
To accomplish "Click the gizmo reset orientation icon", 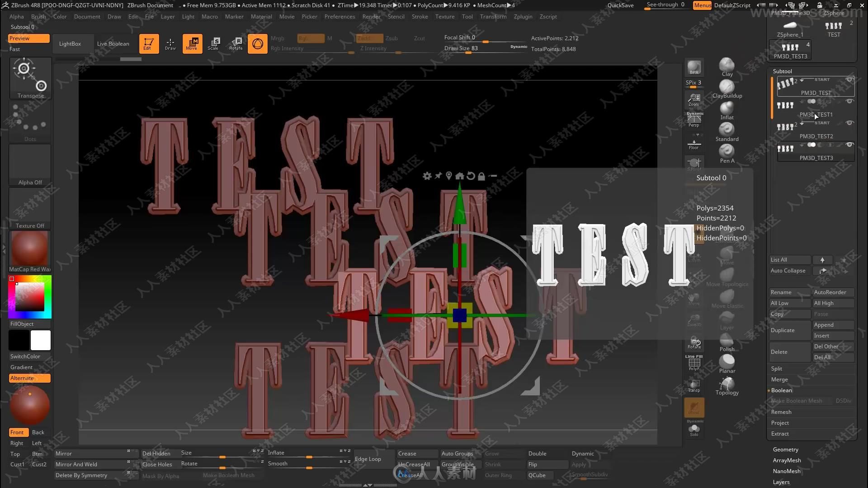I will (x=471, y=176).
